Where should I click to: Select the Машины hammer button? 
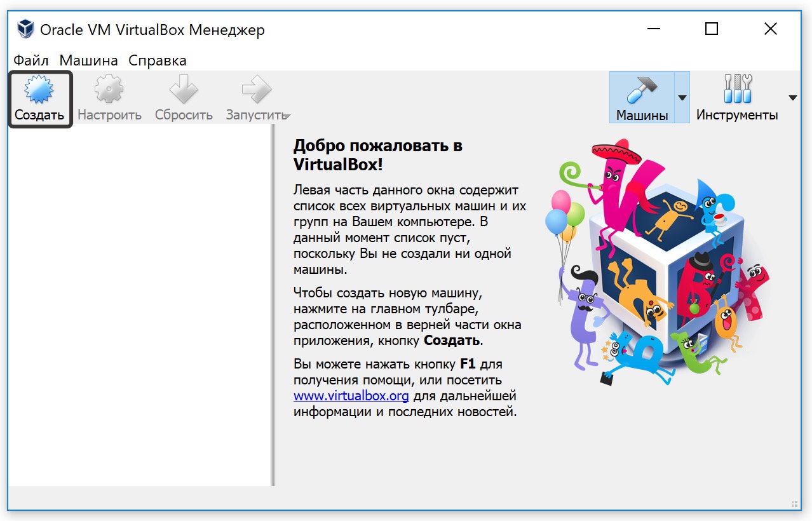point(642,97)
